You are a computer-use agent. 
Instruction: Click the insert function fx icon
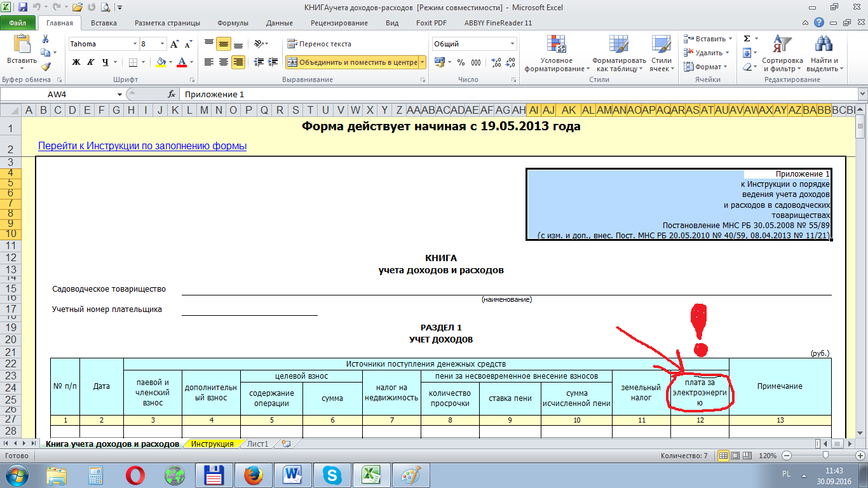click(x=172, y=94)
